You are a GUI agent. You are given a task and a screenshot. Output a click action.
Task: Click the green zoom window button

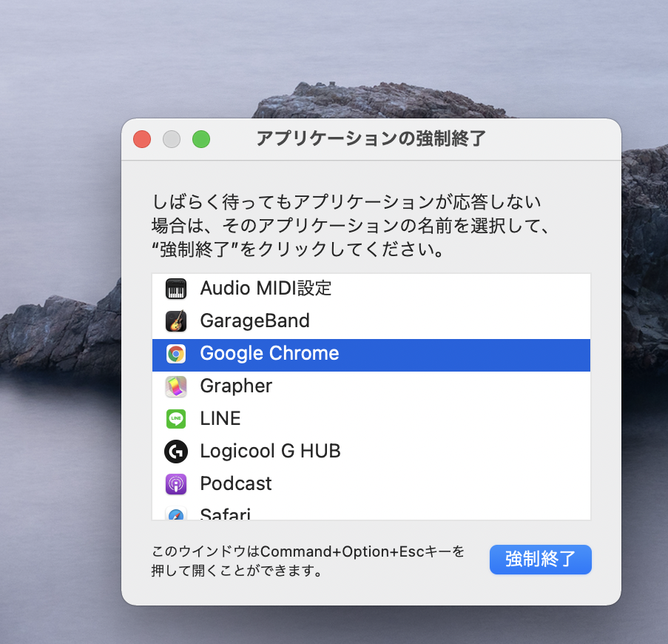201,139
